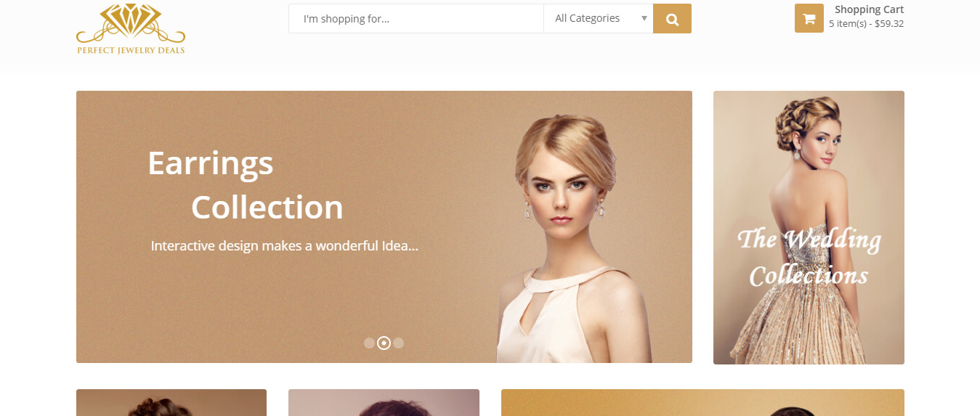This screenshot has height=416, width=980.
Task: Click the magnifier search button
Action: pos(672,19)
